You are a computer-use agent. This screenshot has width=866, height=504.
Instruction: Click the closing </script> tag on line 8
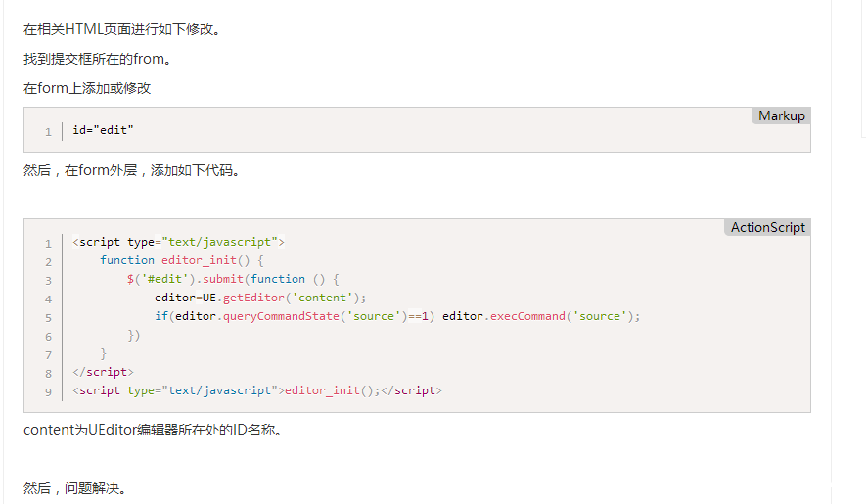coord(103,372)
